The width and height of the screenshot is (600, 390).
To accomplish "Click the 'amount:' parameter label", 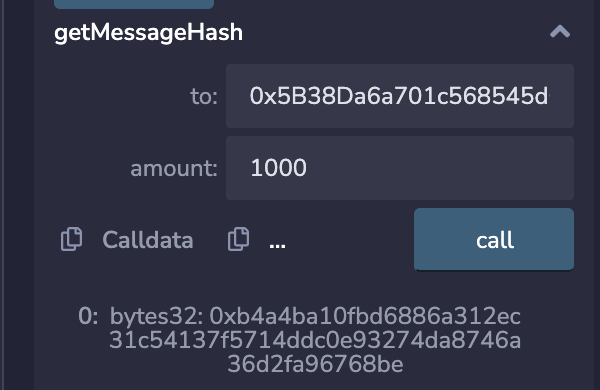I will [x=174, y=168].
